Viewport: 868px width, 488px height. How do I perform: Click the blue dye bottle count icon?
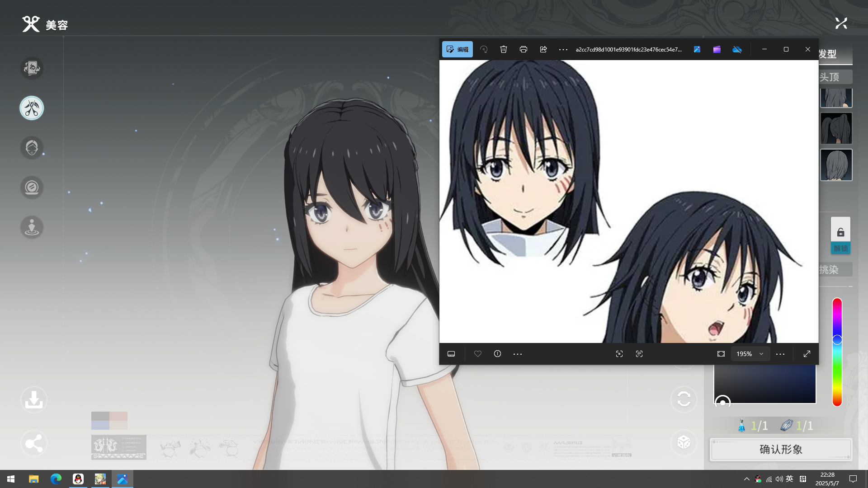pos(741,426)
